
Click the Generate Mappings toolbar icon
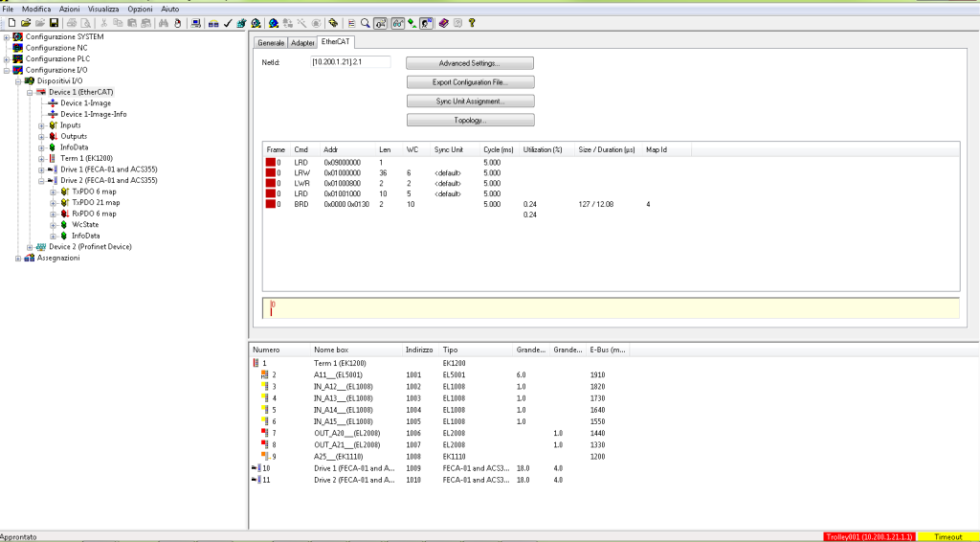(213, 23)
